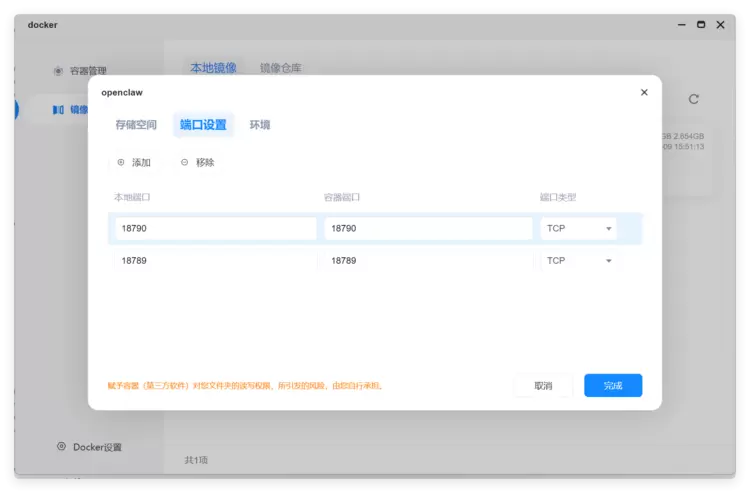
Task: Select the 端口设置 tab
Action: point(203,125)
